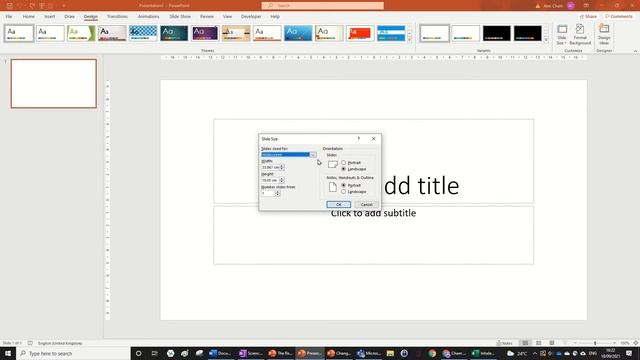Switch to the OneNote taskbar button

click(x=250, y=353)
